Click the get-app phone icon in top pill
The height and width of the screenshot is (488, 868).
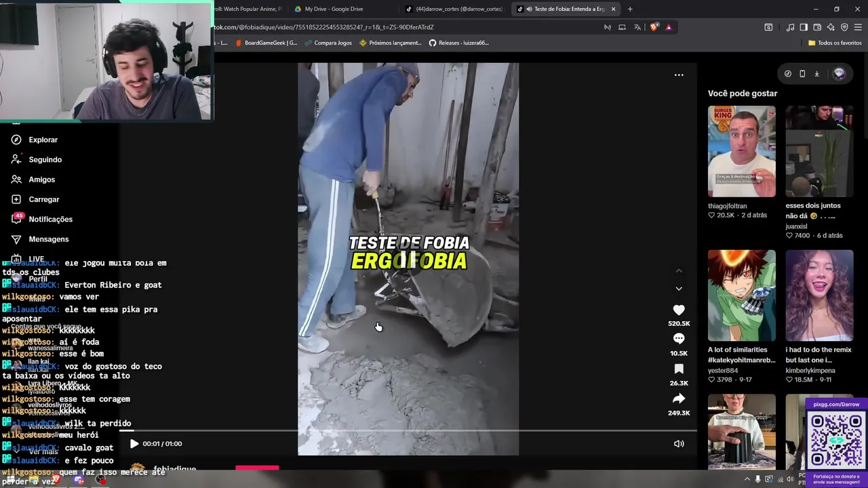802,74
